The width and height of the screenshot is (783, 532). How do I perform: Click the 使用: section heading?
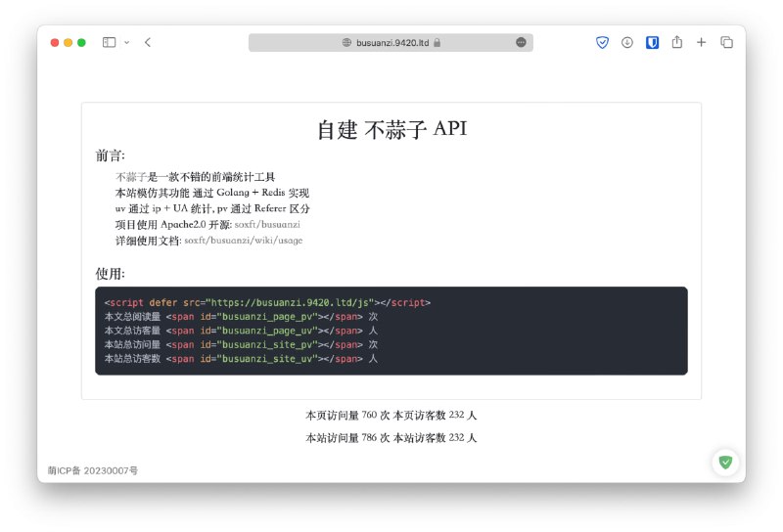point(111,274)
